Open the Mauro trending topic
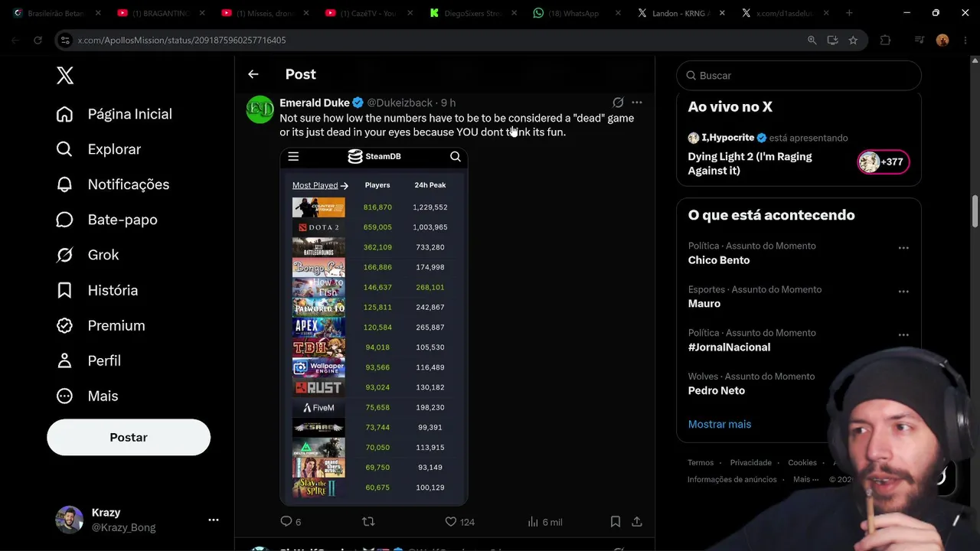This screenshot has width=980, height=551. [x=704, y=304]
